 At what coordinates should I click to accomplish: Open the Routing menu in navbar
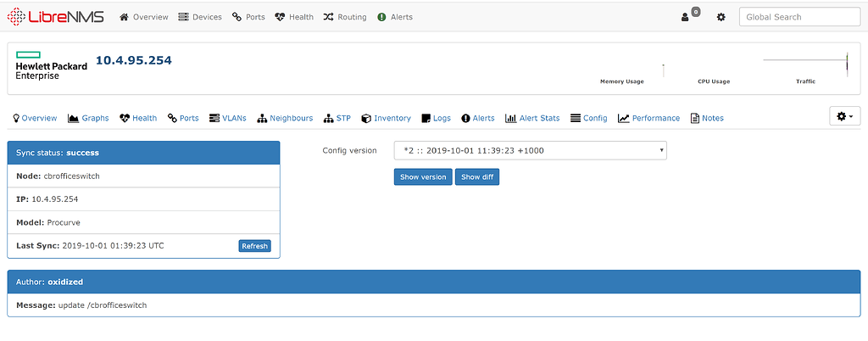[345, 17]
